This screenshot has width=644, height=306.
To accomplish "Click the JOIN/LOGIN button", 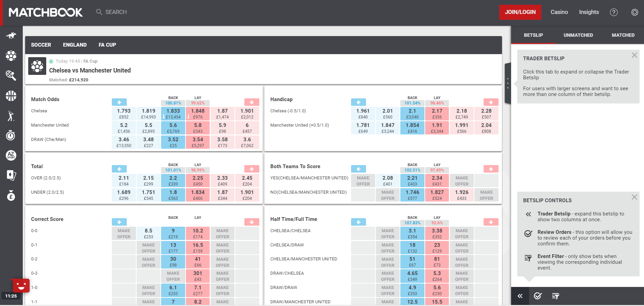I will click(x=520, y=12).
